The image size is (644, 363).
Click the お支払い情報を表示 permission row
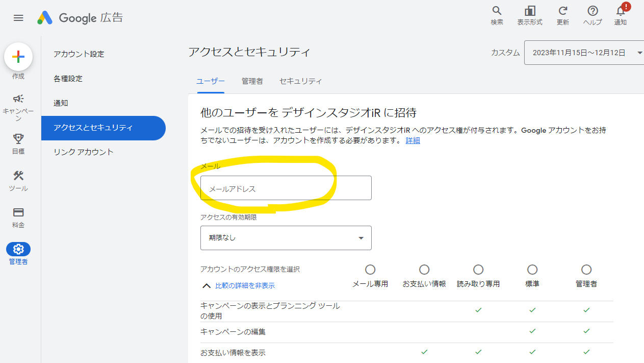coord(406,352)
